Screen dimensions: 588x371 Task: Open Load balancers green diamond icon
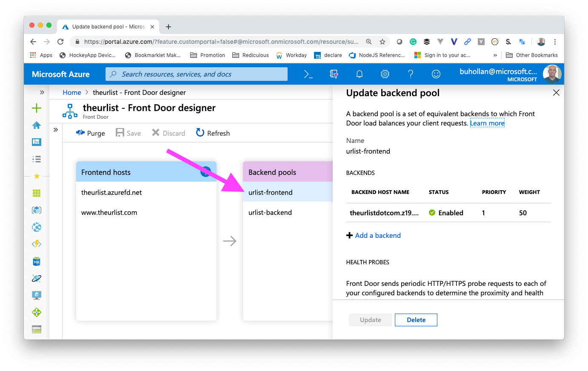(x=37, y=312)
